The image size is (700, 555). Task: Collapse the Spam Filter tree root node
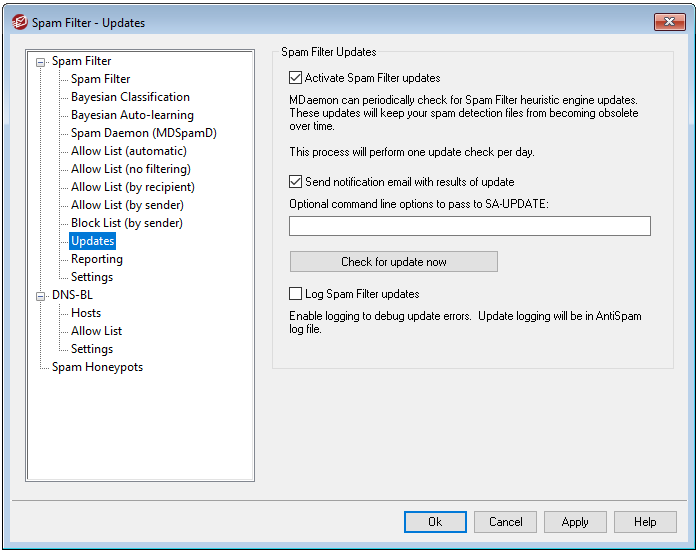41,61
